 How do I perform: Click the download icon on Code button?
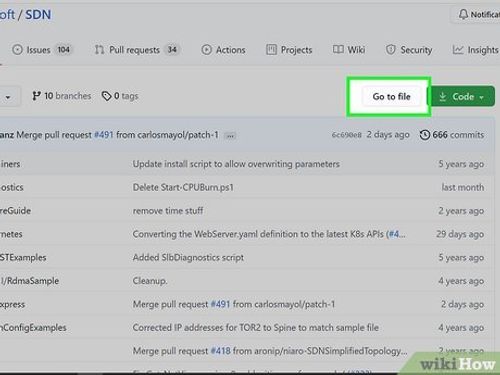442,97
